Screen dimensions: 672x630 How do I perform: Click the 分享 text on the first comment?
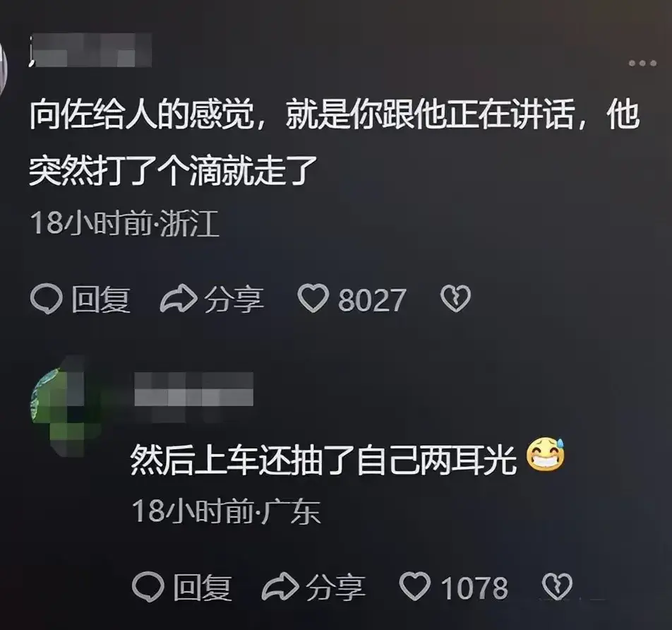pyautogui.click(x=234, y=299)
